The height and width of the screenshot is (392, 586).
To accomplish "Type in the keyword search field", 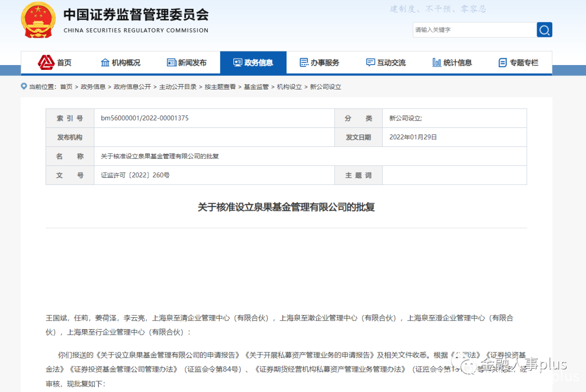I will 473,30.
